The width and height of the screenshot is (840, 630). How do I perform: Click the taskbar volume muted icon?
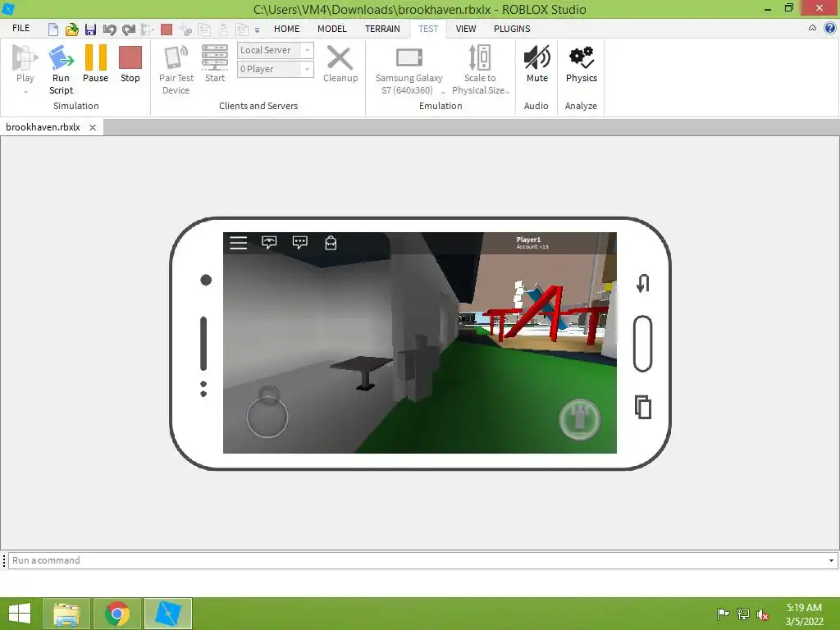762,614
